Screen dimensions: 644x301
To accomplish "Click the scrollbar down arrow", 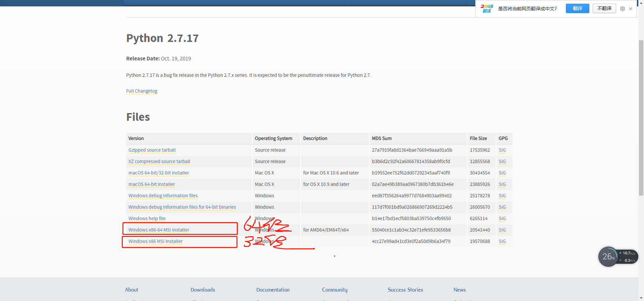I will (641, 298).
